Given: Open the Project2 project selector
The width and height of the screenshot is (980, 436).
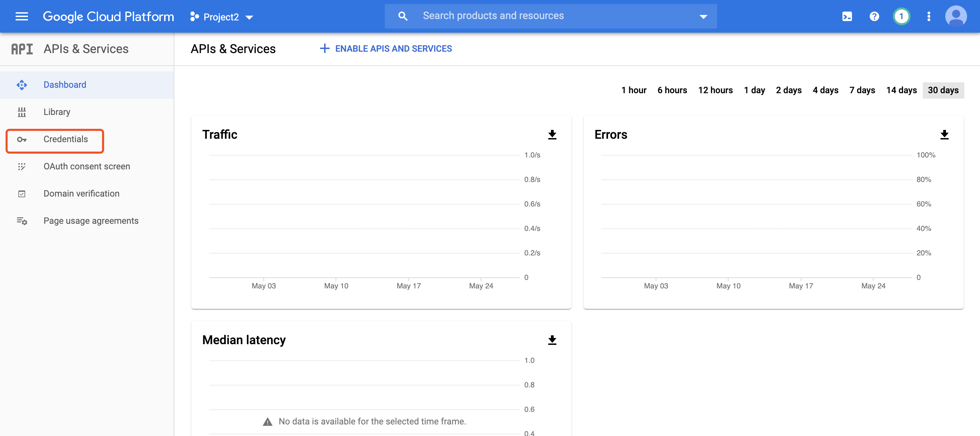Looking at the screenshot, I should pos(221,16).
